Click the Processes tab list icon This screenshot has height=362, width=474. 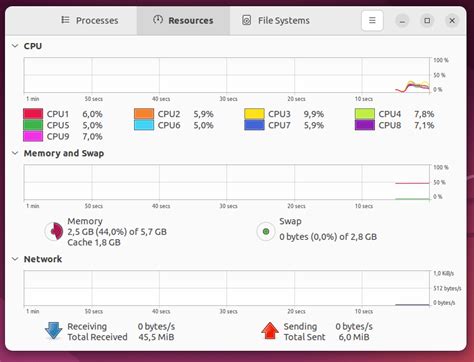(65, 20)
